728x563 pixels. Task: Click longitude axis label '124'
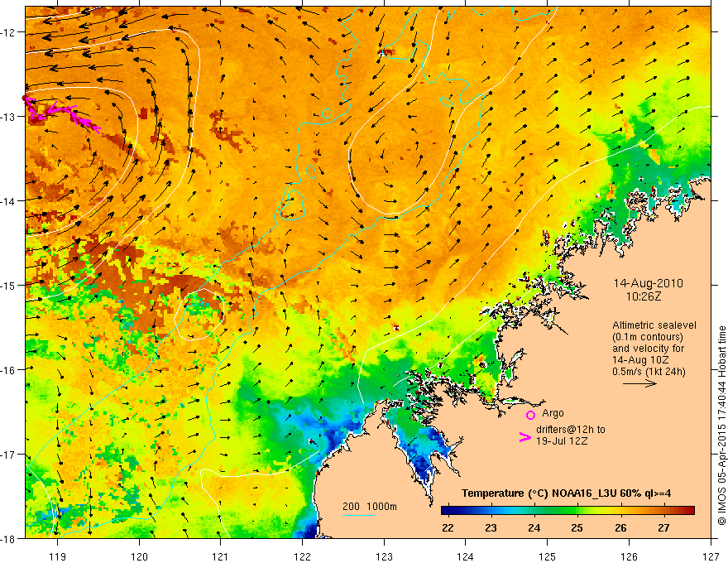click(466, 556)
